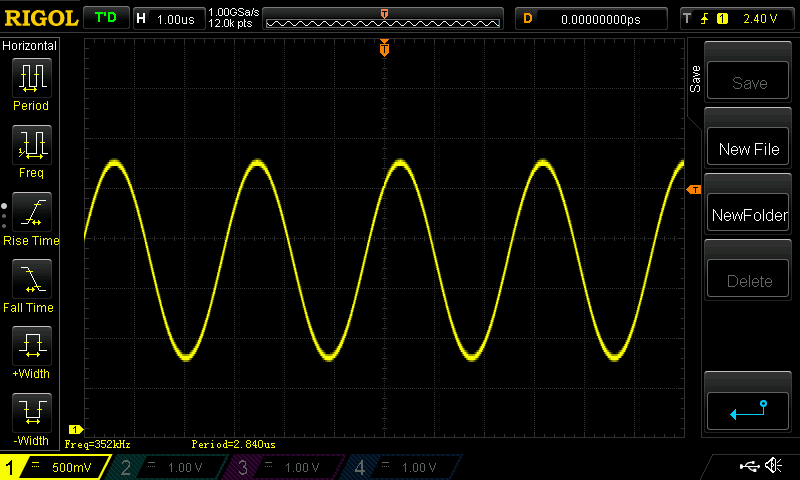Click the Period=2.840us measurement readout
This screenshot has height=480, width=800.
[234, 444]
